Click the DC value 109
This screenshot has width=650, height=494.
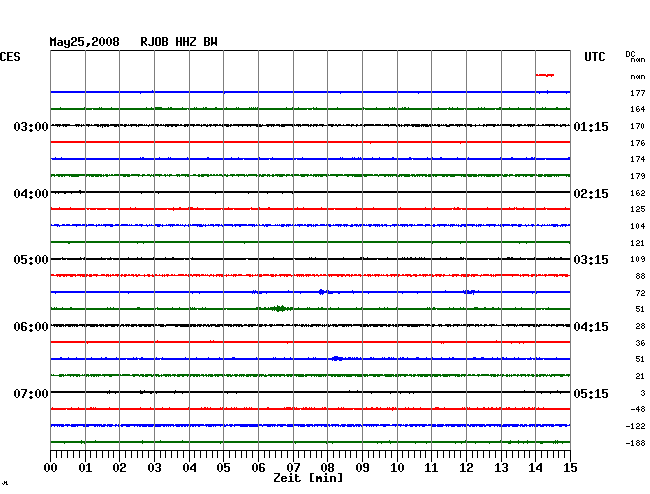638,259
